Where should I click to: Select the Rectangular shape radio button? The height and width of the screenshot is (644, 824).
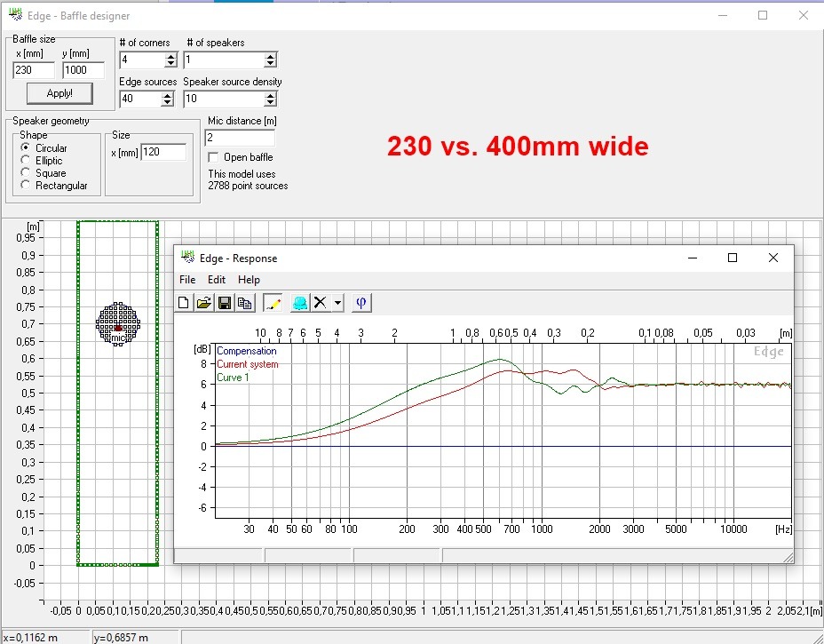pos(25,185)
